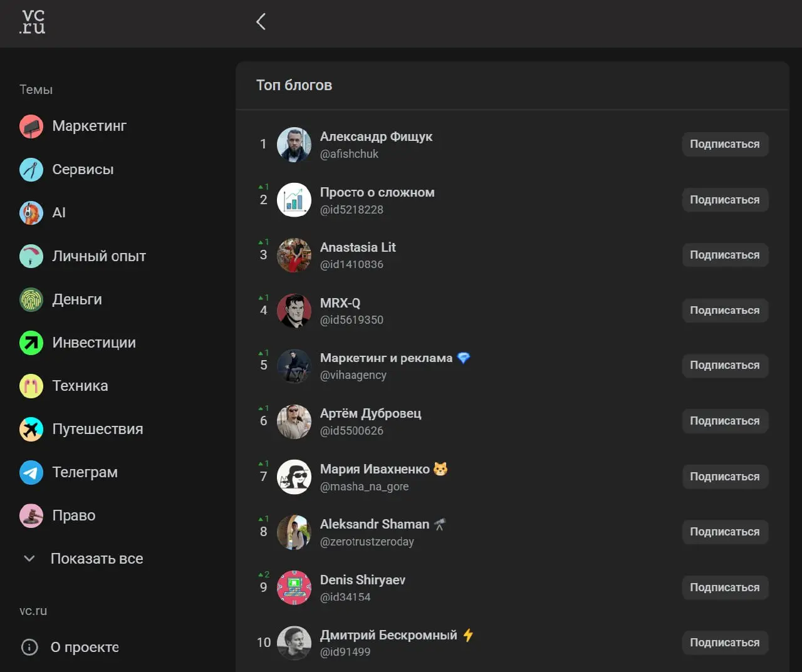Subscribe to Александр Фищук
Screen dimensions: 802x672
tap(724, 144)
